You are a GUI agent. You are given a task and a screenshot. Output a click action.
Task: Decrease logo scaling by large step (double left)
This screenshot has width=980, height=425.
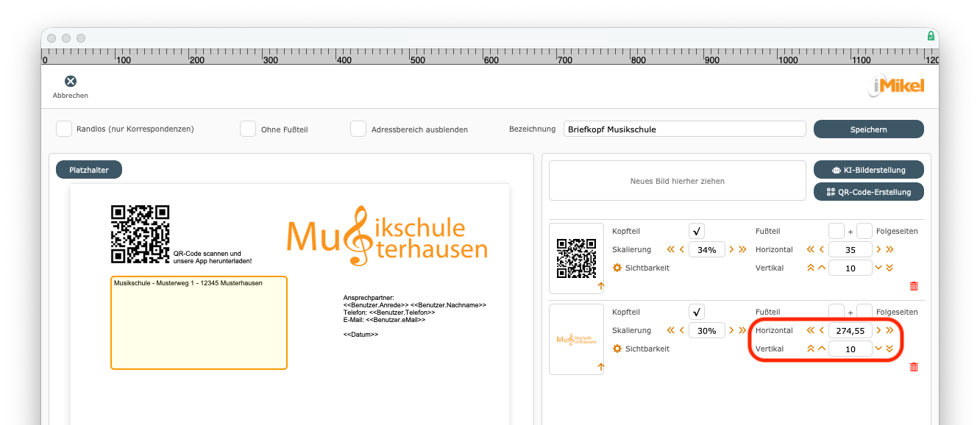click(670, 330)
